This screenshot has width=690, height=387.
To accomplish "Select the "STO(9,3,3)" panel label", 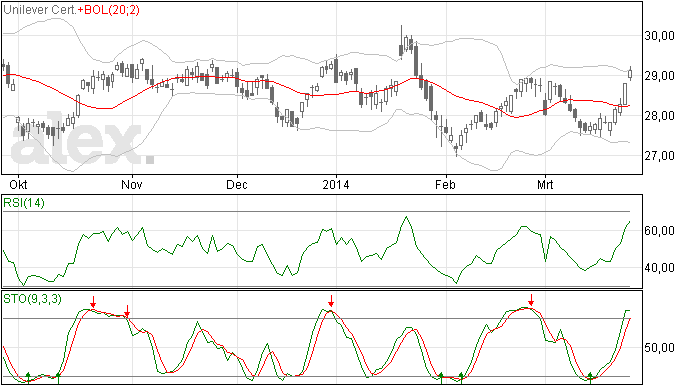I will (x=33, y=299).
